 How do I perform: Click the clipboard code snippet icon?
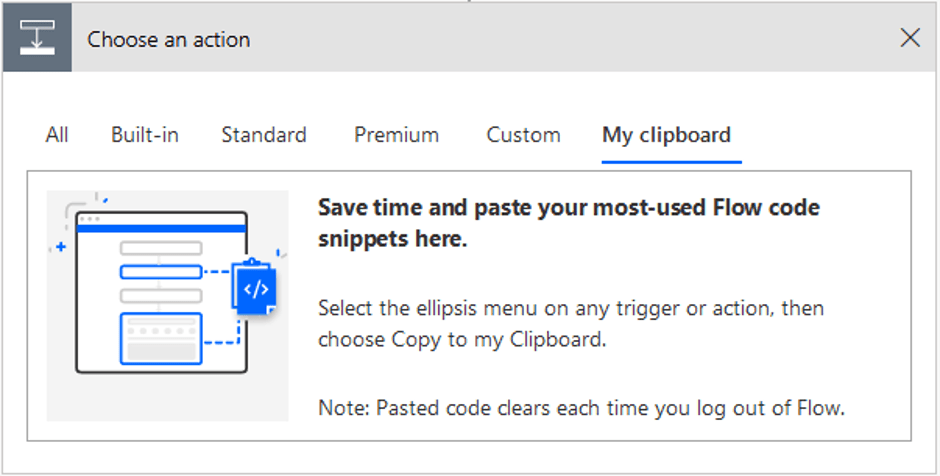255,288
